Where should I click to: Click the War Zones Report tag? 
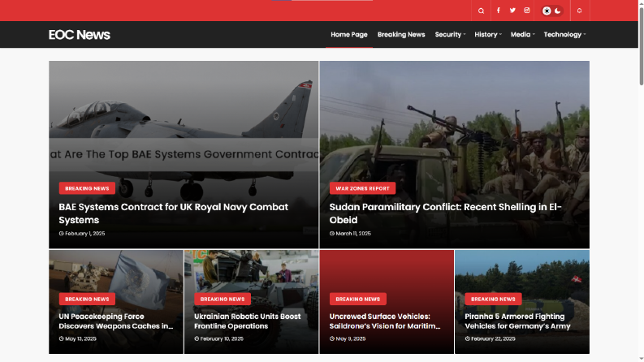point(362,188)
